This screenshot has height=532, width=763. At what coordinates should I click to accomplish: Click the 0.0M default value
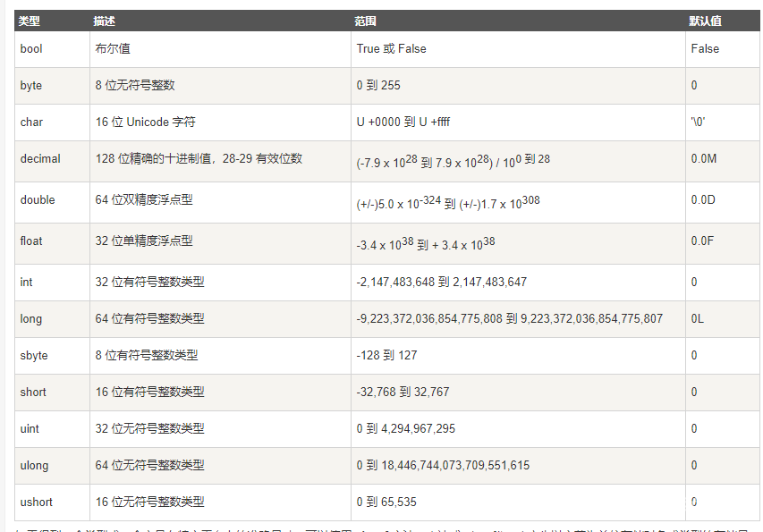pos(703,159)
